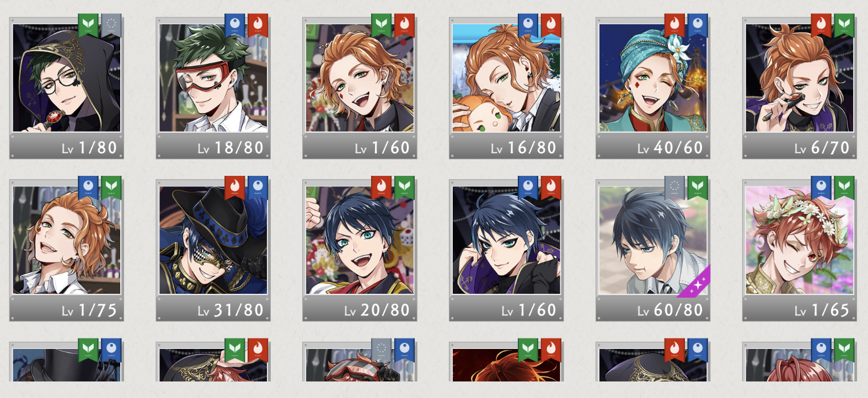The image size is (868, 398).
Task: Open the makeup-applying character card Lv 6/70
Action: click(800, 88)
